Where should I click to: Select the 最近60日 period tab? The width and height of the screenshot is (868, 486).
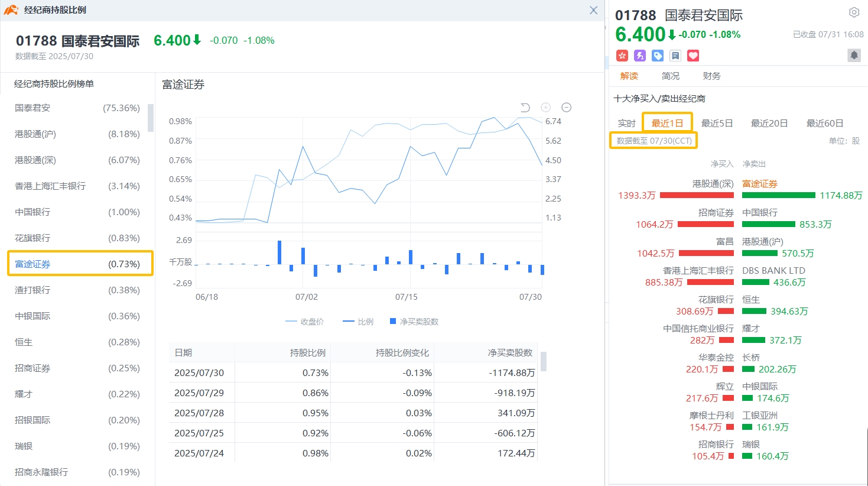tap(825, 123)
